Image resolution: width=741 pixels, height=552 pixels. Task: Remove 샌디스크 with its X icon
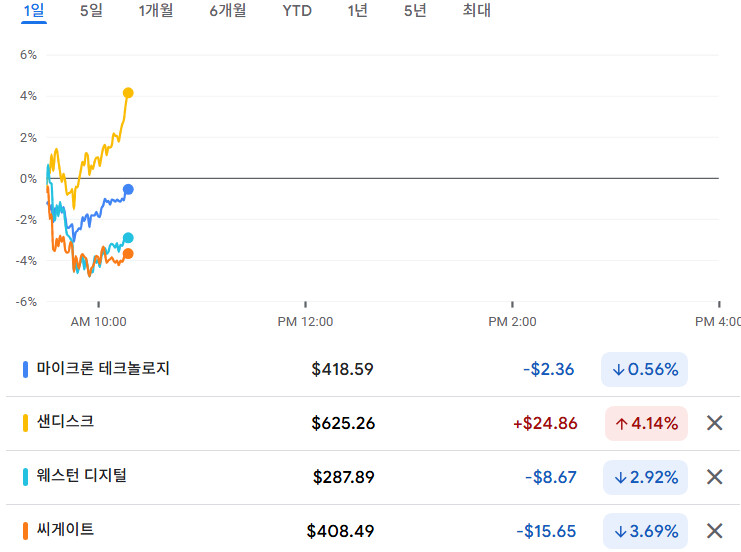tap(714, 423)
